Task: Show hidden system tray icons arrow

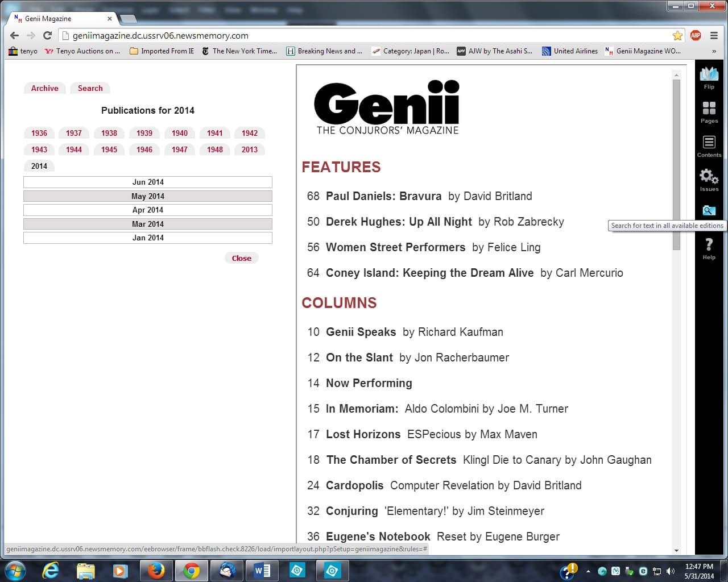Action: click(x=588, y=571)
